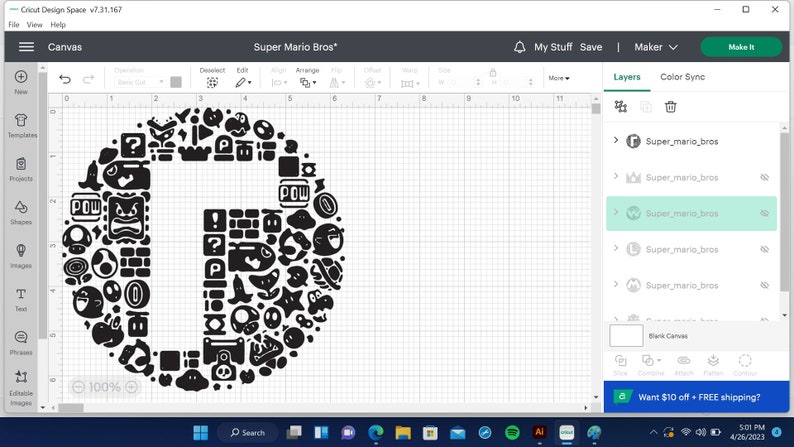Click the Make It button

tap(741, 47)
